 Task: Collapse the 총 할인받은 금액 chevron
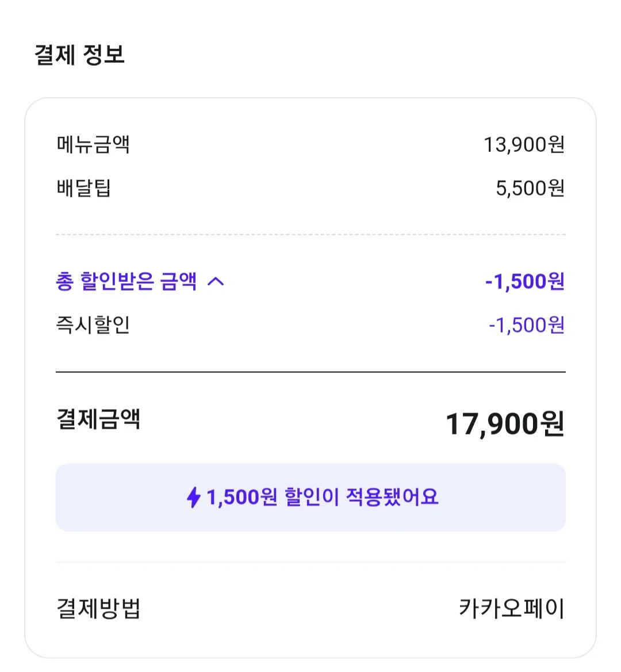click(x=216, y=281)
